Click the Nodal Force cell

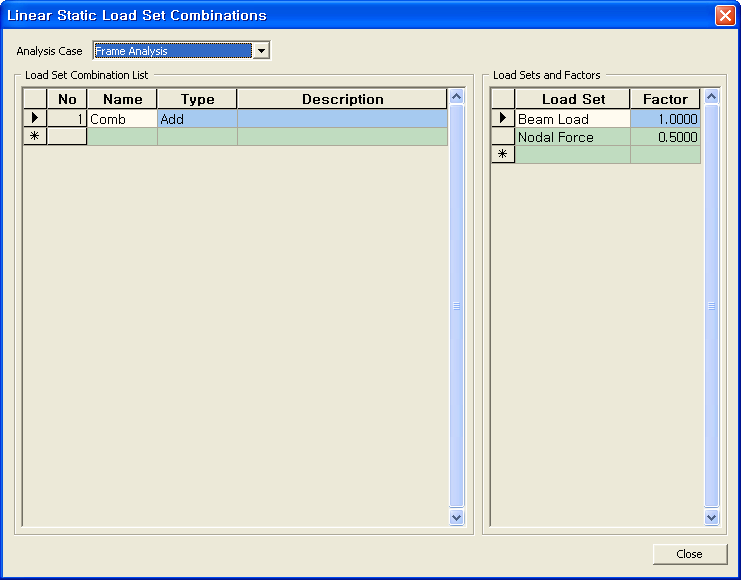point(572,137)
